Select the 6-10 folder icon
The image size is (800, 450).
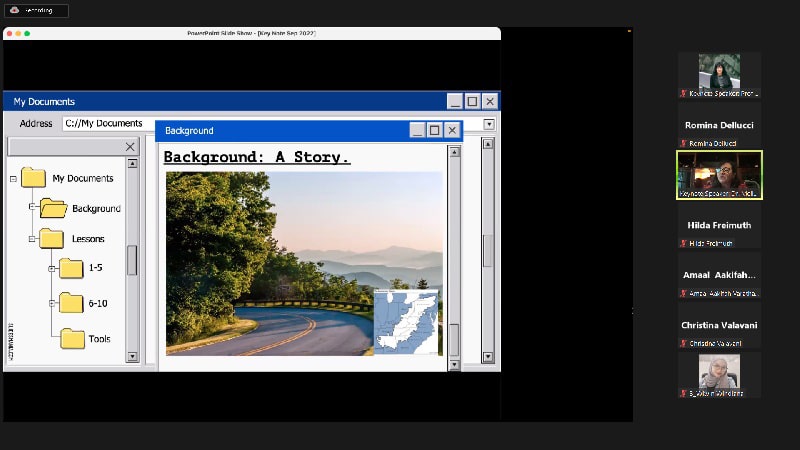(71, 303)
